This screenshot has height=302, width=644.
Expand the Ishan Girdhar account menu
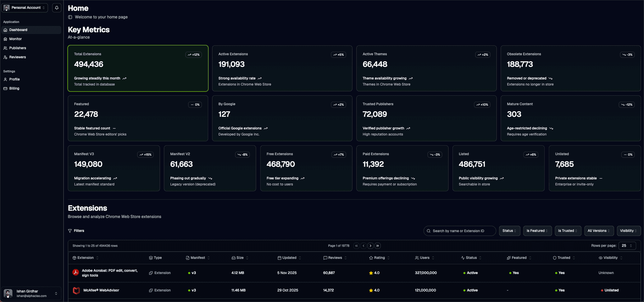pos(31,293)
